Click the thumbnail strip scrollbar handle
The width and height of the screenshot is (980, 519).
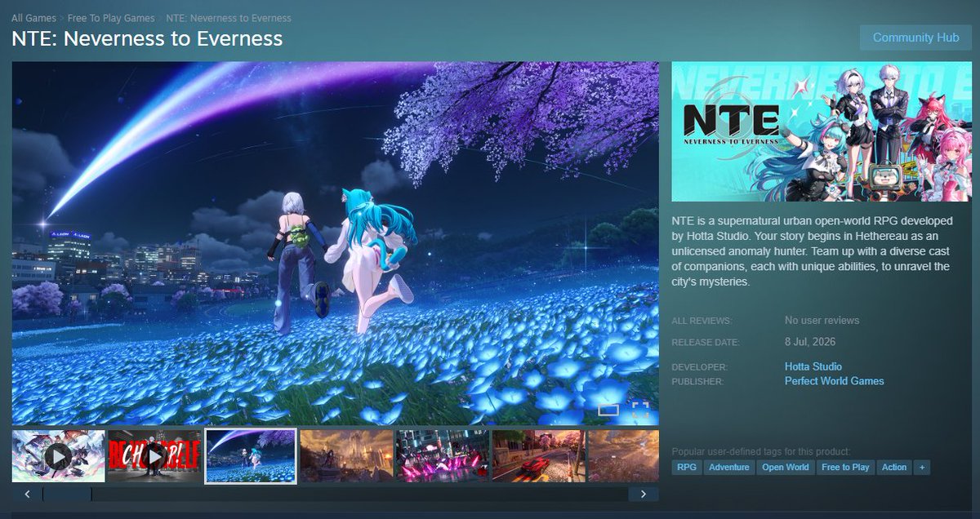[67, 494]
